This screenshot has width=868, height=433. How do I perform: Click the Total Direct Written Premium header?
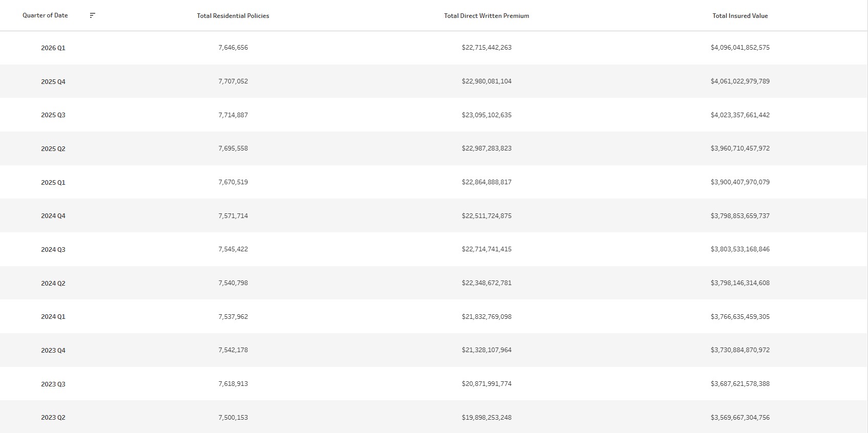(487, 16)
